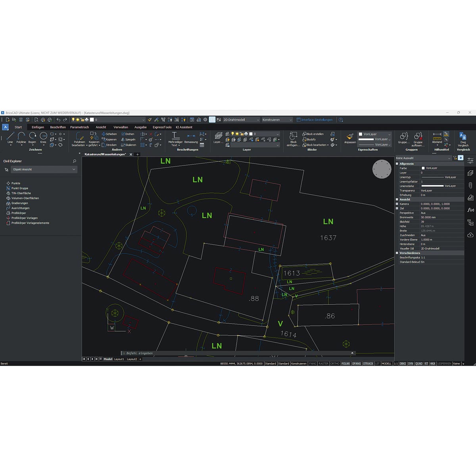
Task: Collapse the Allgemein properties section
Action: tap(397, 164)
